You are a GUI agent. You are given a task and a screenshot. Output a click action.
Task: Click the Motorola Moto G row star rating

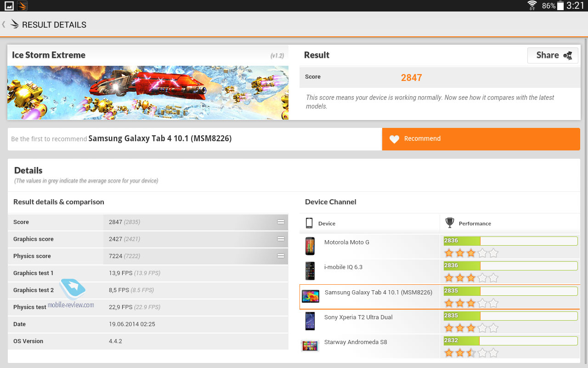pyautogui.click(x=471, y=253)
